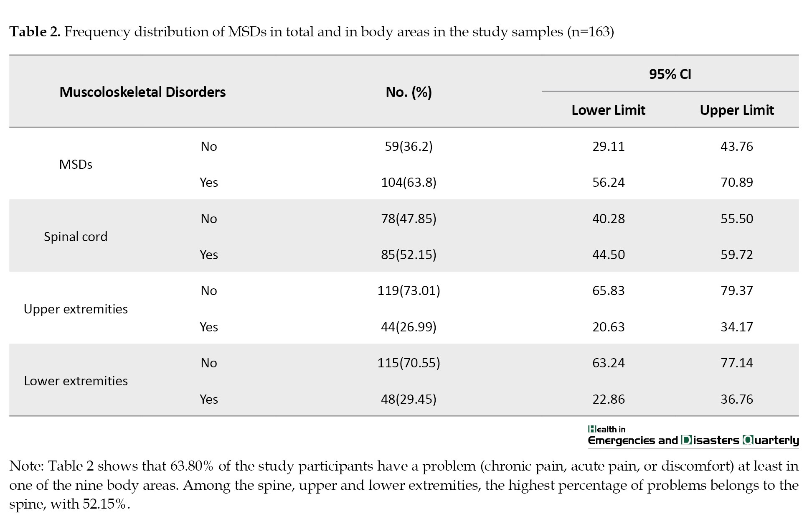The image size is (812, 532).
Task: Select the Upper extremities row label
Action: tap(76, 309)
